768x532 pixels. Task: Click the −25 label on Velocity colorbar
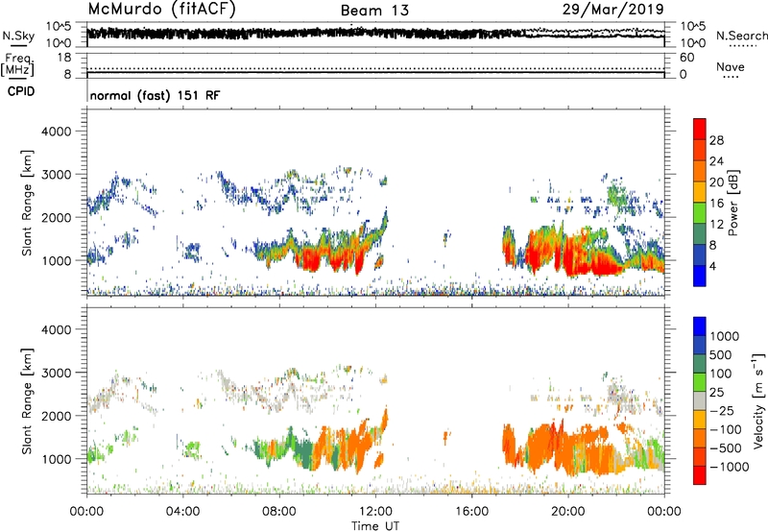(722, 410)
